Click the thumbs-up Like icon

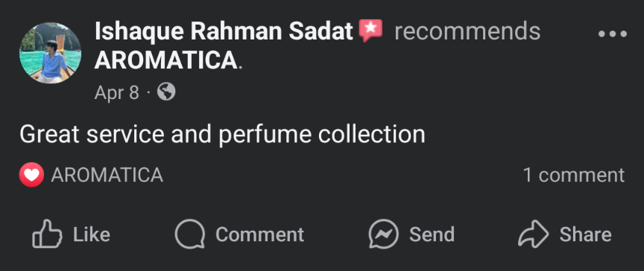[x=47, y=234]
